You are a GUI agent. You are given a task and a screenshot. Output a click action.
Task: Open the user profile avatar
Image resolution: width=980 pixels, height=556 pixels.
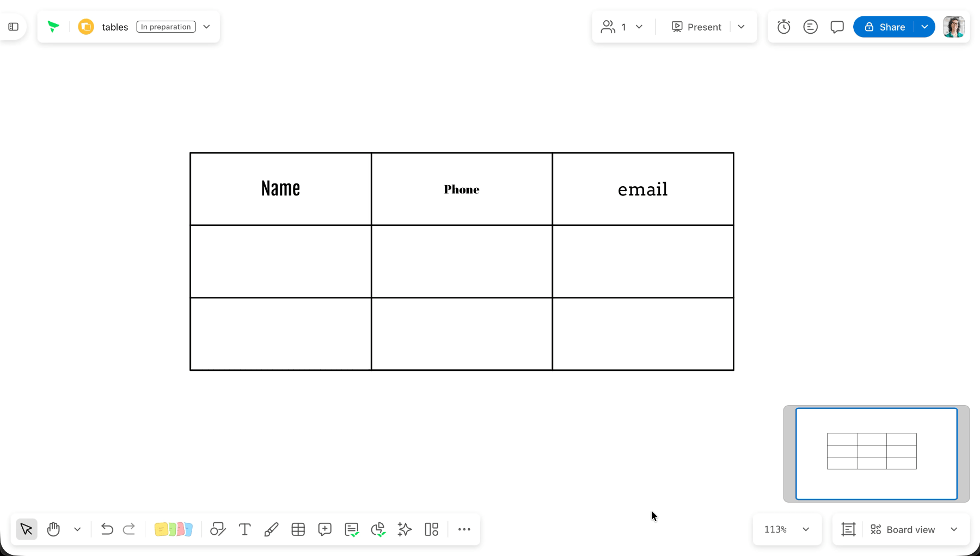pos(954,27)
